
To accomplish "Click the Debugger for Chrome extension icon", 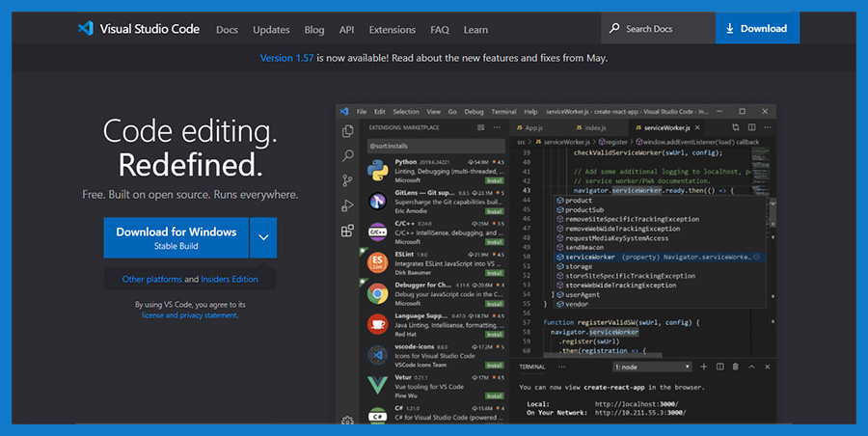I will coord(377,293).
